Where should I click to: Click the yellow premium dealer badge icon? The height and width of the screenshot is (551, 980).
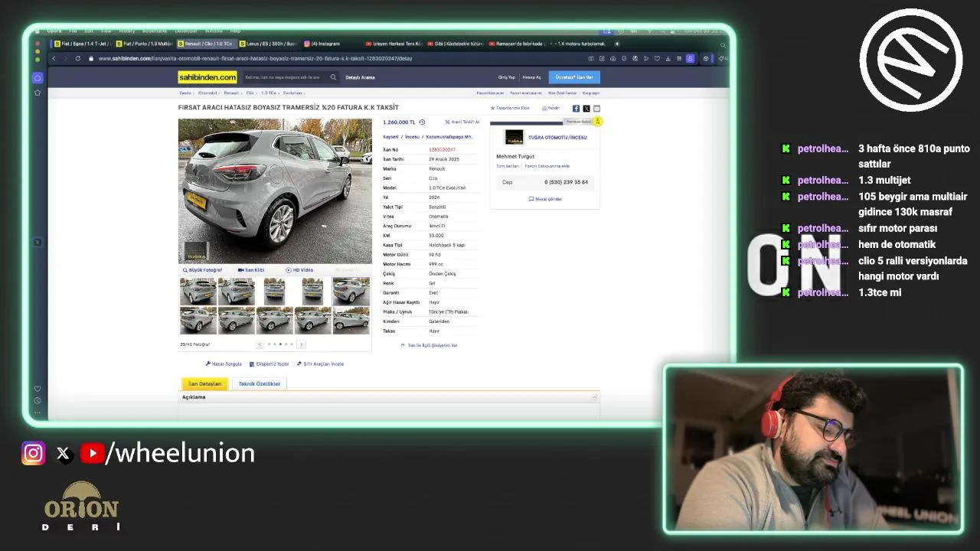point(597,121)
